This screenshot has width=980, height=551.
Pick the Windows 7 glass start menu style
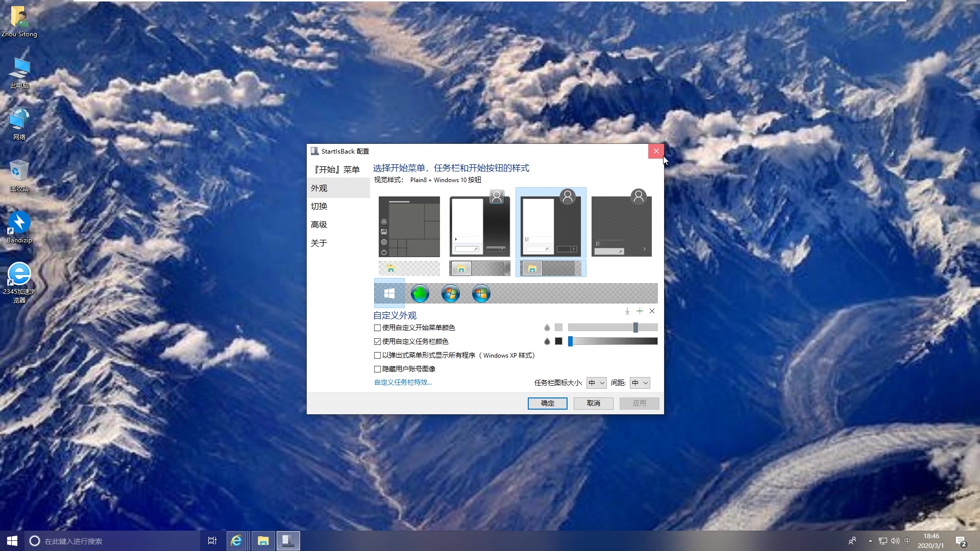tap(479, 223)
